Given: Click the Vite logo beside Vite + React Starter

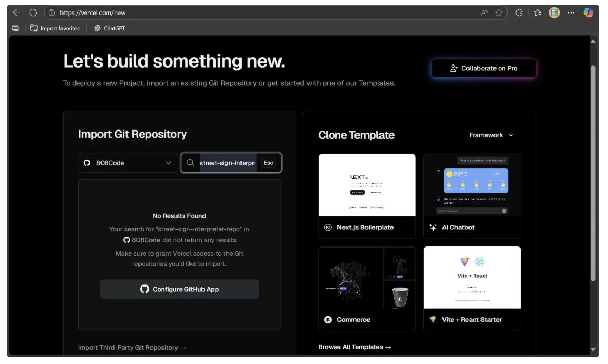Looking at the screenshot, I should pyautogui.click(x=433, y=319).
